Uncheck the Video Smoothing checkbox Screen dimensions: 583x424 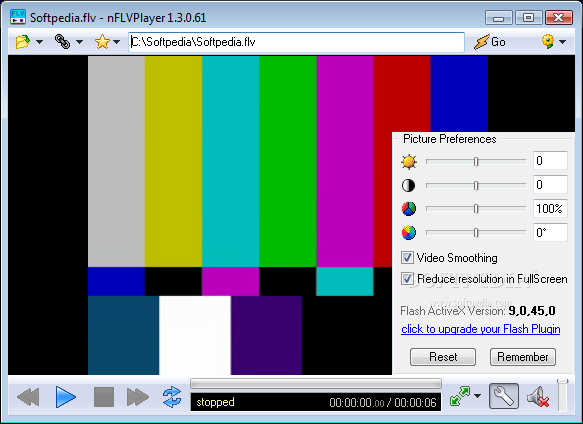[x=407, y=257]
